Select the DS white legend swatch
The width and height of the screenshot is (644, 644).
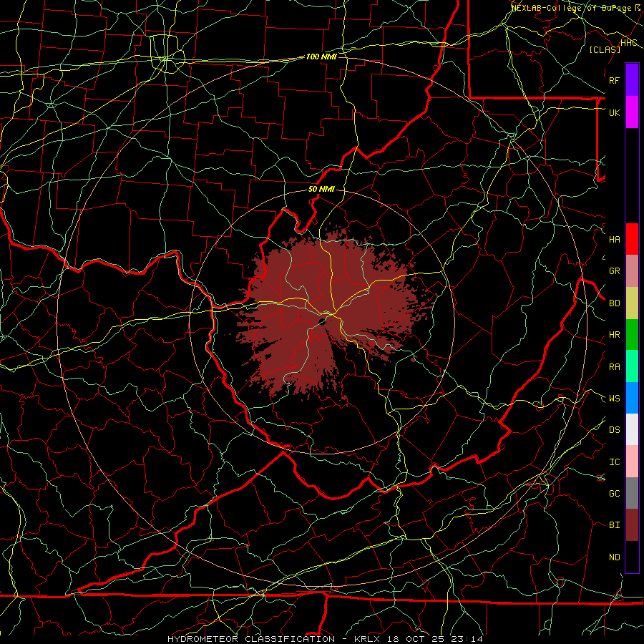632,429
